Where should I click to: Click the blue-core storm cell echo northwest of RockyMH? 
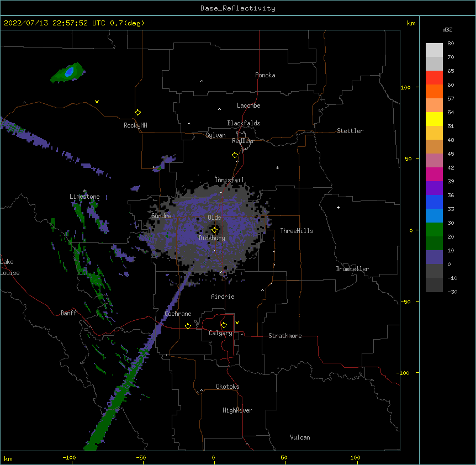click(68, 73)
